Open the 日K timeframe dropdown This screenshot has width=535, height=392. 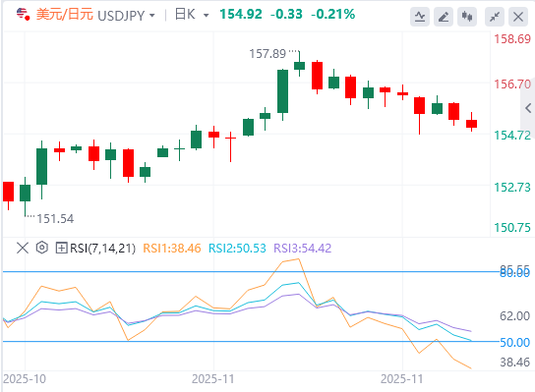point(192,15)
